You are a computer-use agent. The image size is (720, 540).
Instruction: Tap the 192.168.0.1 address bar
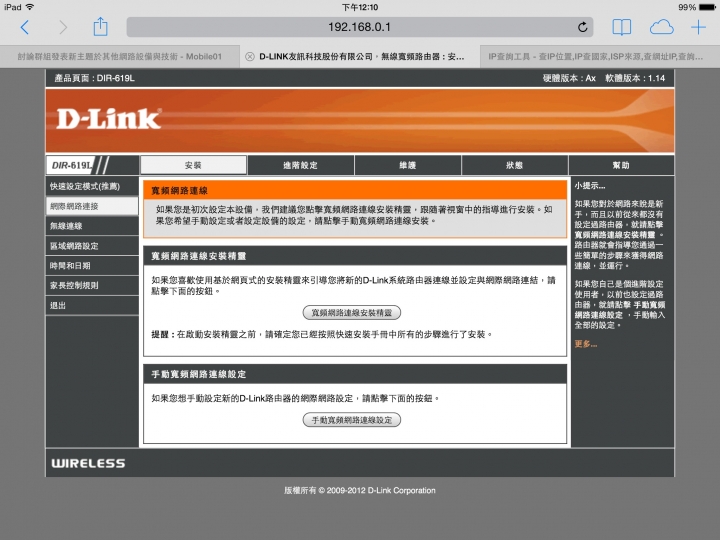[360, 27]
